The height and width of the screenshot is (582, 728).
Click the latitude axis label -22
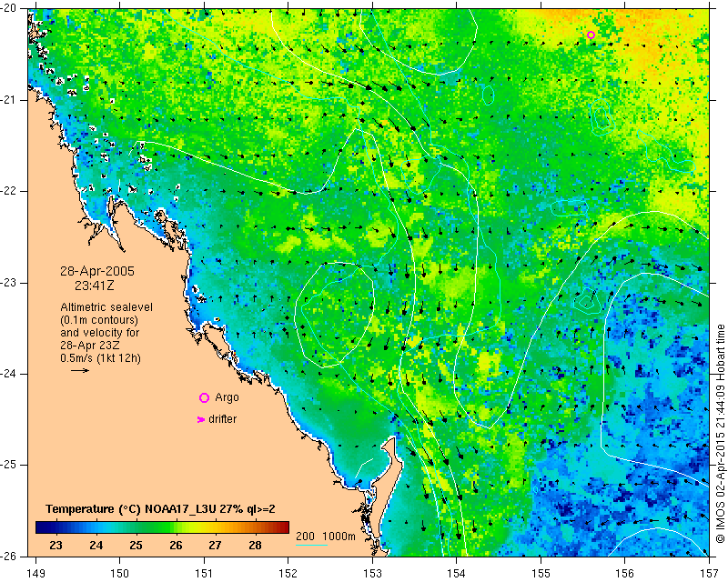point(8,191)
